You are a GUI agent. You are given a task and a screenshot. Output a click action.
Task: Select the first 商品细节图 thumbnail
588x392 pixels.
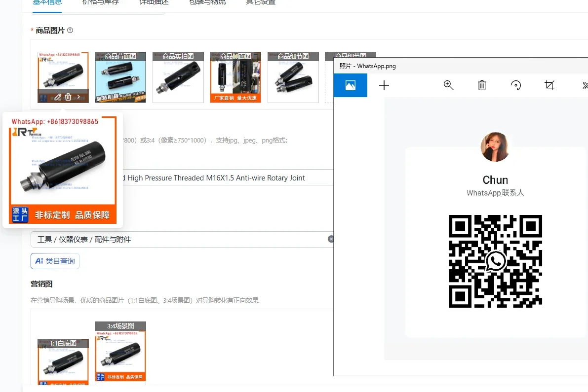pos(293,77)
